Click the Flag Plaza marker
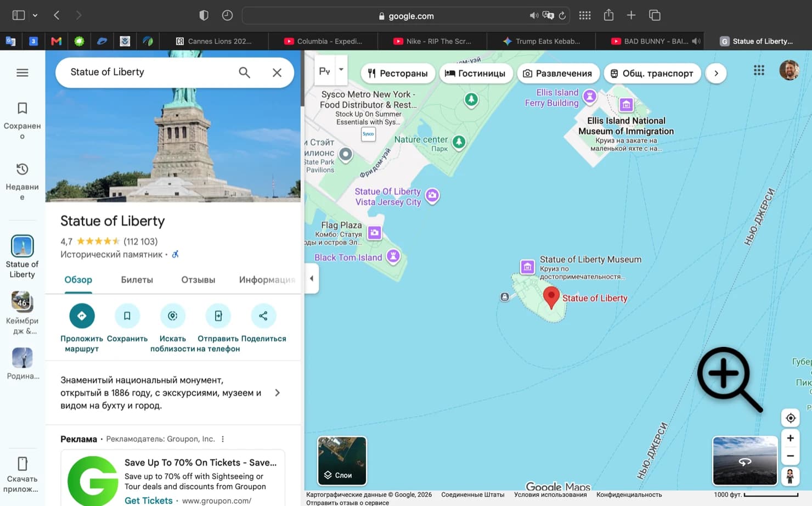The width and height of the screenshot is (812, 506). click(x=375, y=233)
